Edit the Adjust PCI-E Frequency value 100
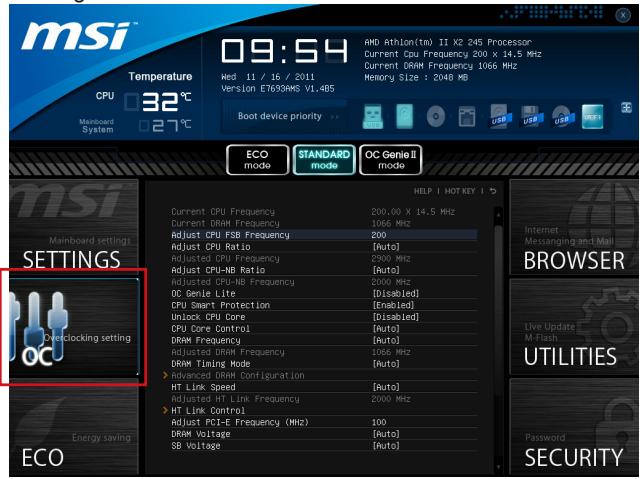The image size is (640, 479). tap(379, 422)
